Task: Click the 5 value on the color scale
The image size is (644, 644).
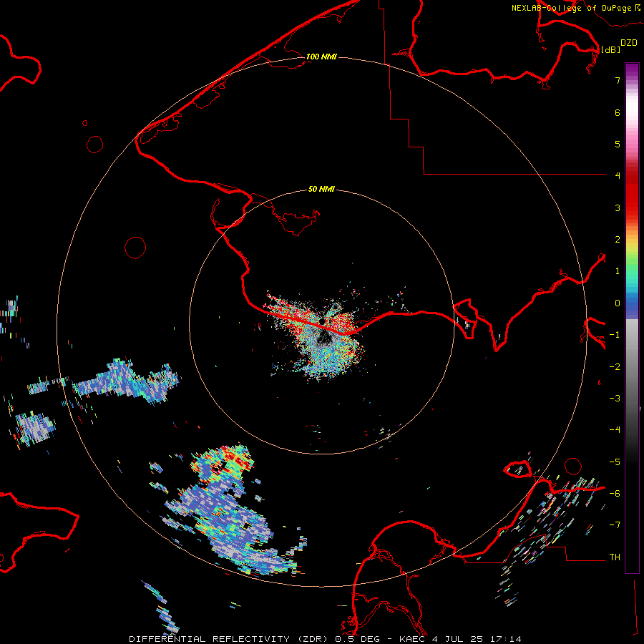Action: coord(618,144)
